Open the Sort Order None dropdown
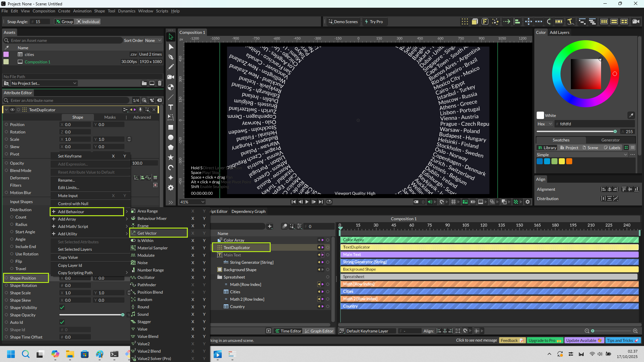 pyautogui.click(x=153, y=40)
